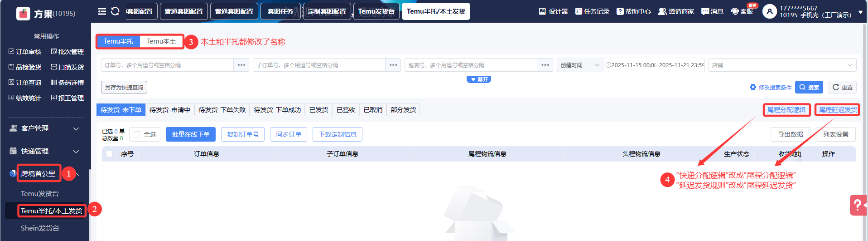This screenshot has width=868, height=241.
Task: Open the 店铺 store dropdown
Action: coord(782,65)
